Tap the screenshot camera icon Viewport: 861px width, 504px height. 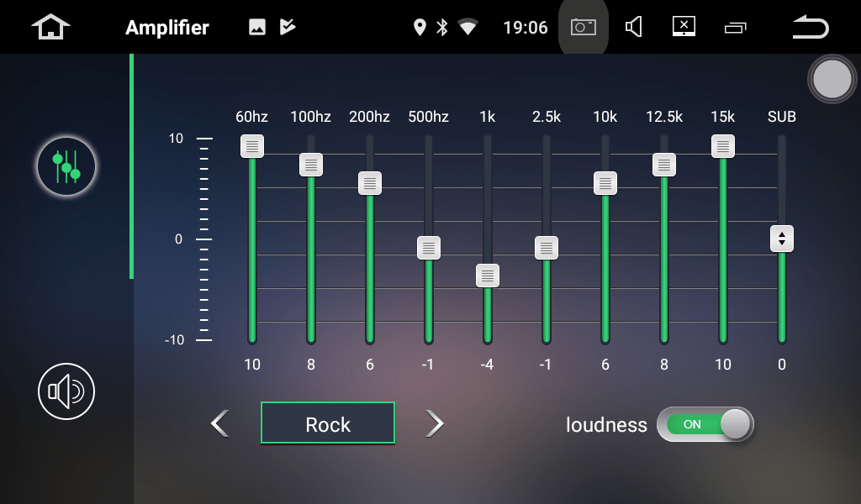(x=584, y=27)
